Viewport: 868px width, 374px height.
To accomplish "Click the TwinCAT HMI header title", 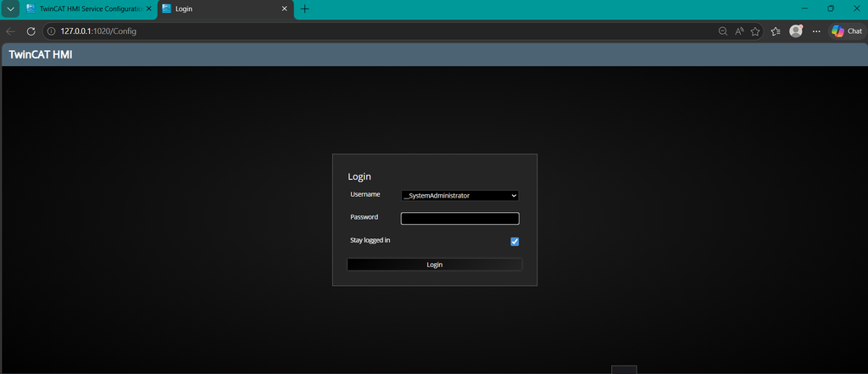I will click(41, 55).
